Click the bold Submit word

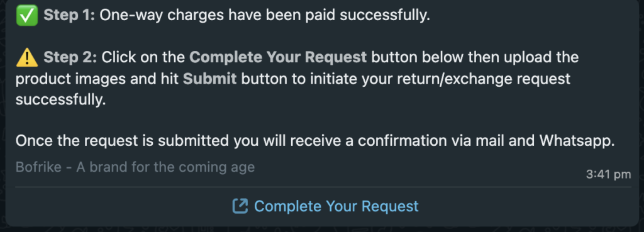(x=210, y=78)
